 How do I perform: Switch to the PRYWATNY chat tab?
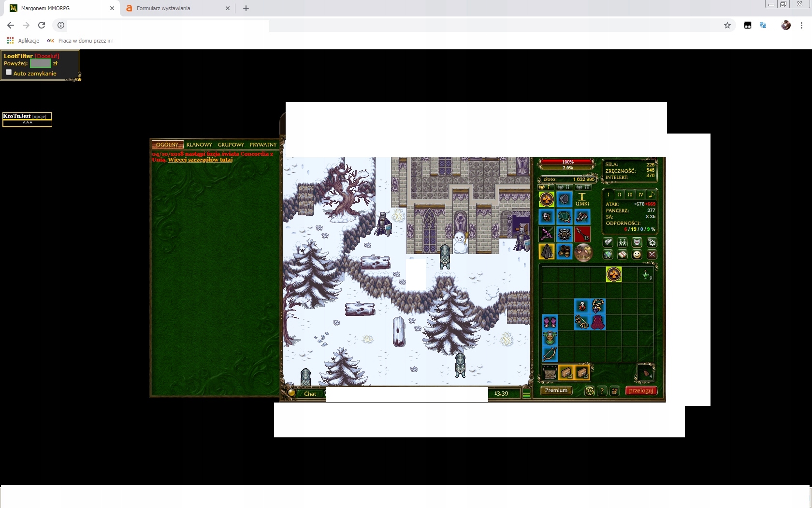coord(263,145)
